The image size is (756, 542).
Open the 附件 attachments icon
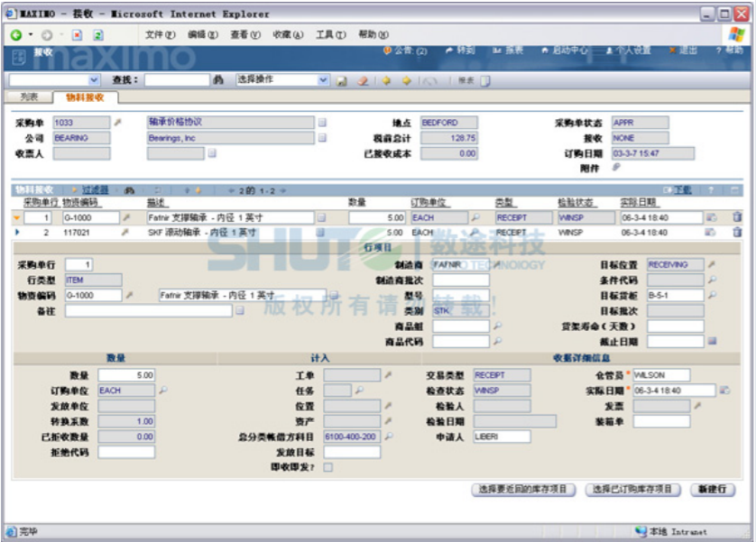(x=616, y=167)
